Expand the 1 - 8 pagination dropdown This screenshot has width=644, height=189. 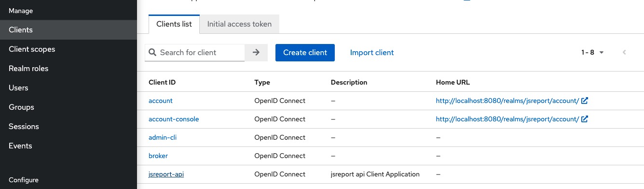coord(593,52)
